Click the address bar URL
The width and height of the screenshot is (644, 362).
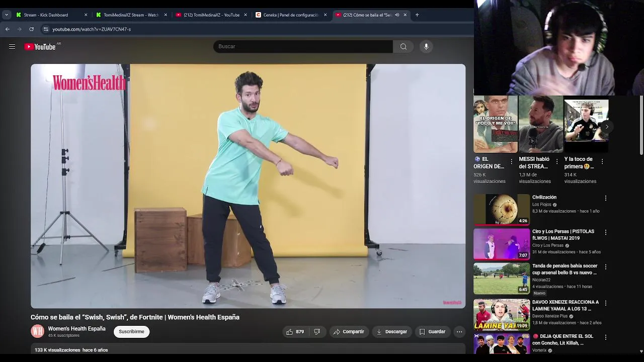tap(92, 29)
